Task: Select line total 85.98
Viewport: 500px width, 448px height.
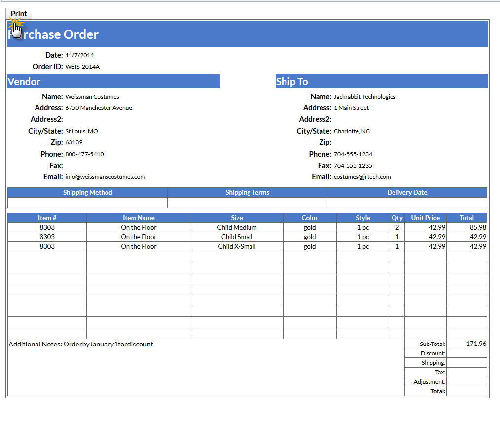Action: pyautogui.click(x=466, y=228)
